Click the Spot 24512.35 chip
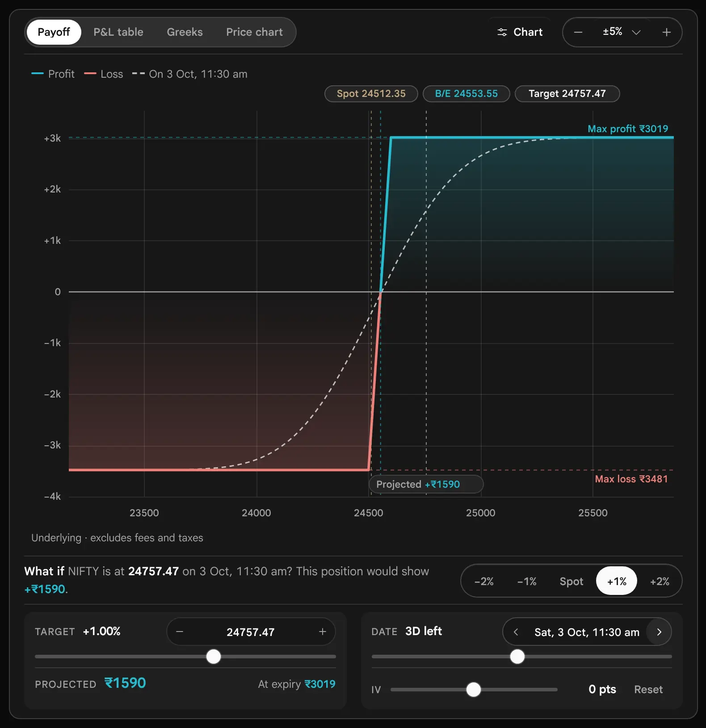The height and width of the screenshot is (728, 706). pos(371,94)
